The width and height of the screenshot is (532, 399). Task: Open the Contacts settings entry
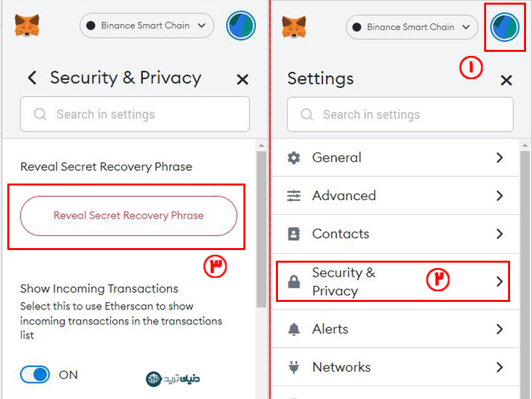click(396, 234)
